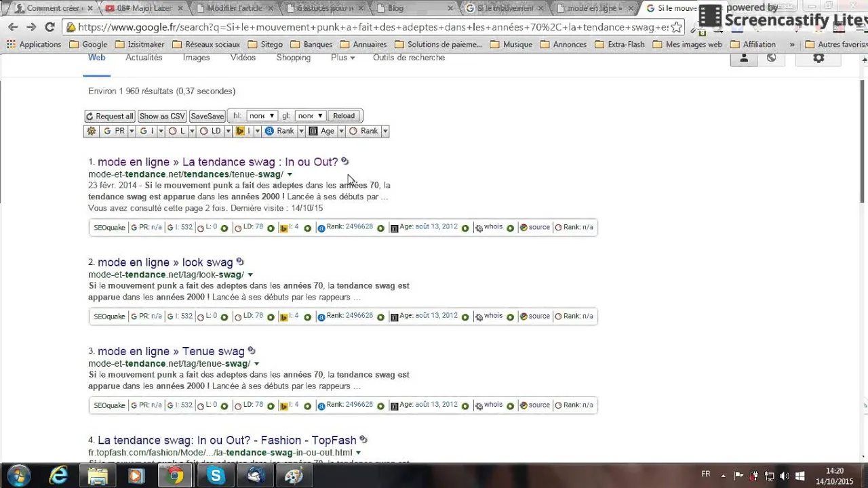The height and width of the screenshot is (488, 868).
Task: Open Paint palette app in taskbar
Action: (294, 476)
